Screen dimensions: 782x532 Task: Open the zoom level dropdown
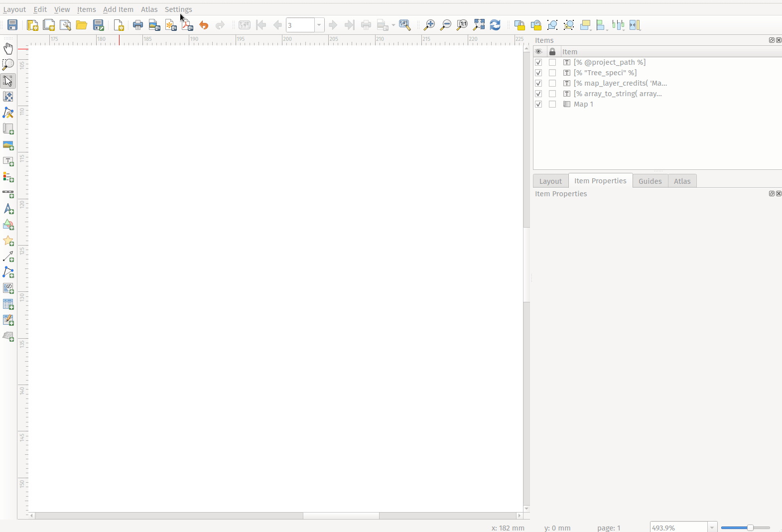coord(712,528)
